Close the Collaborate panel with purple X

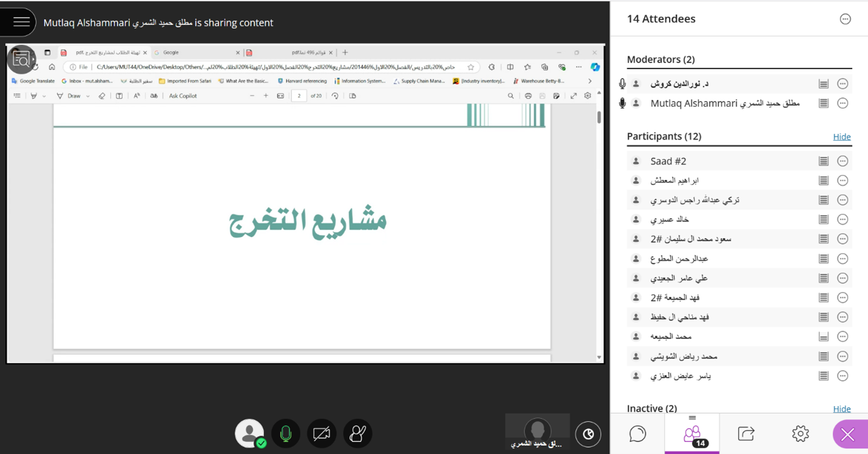848,434
